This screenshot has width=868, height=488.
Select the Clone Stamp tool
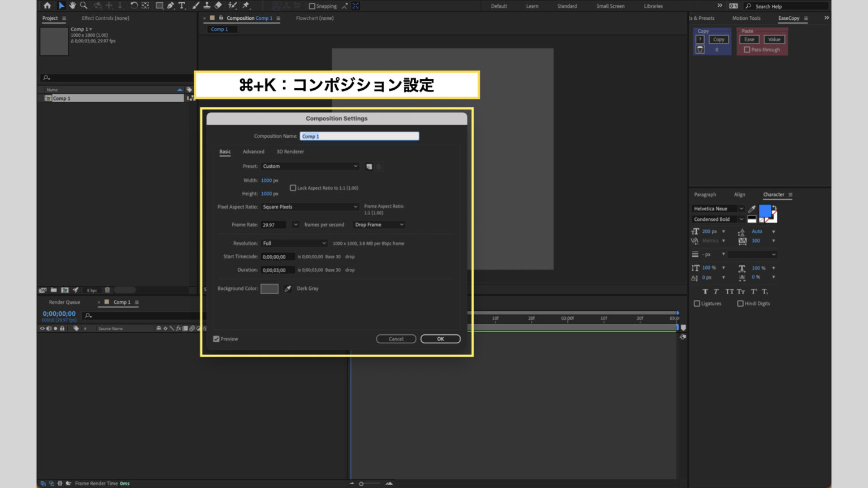click(x=207, y=6)
